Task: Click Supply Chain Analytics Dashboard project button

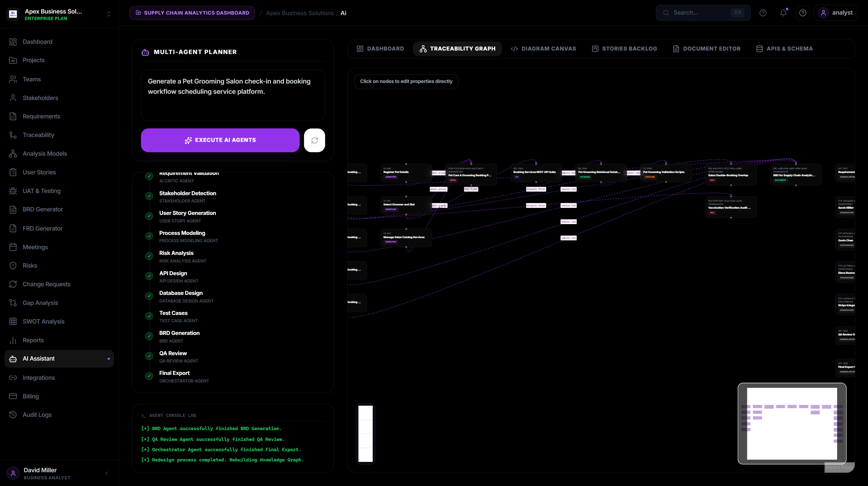Action: pos(192,13)
